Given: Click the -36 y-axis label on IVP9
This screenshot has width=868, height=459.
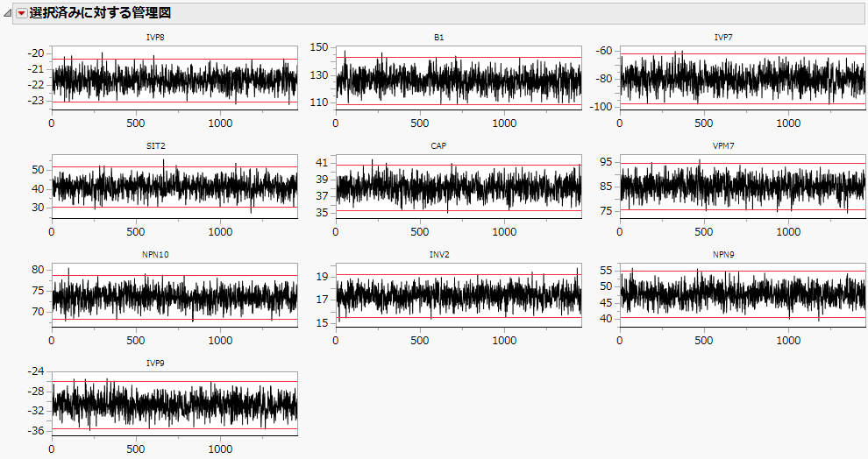Looking at the screenshot, I should point(36,431).
